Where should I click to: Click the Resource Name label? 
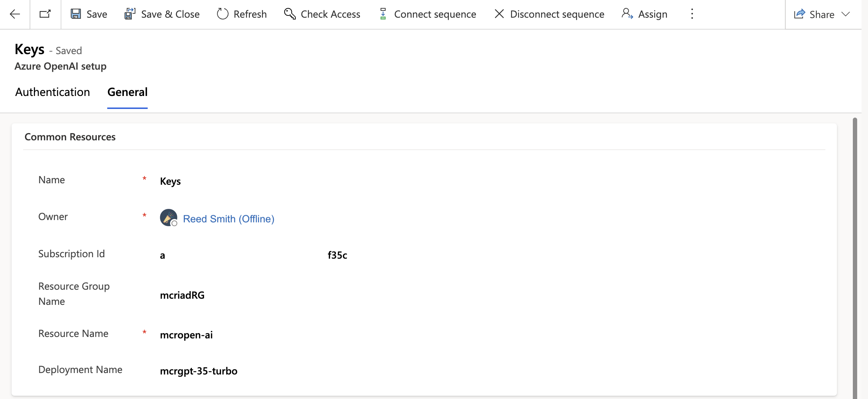[73, 334]
